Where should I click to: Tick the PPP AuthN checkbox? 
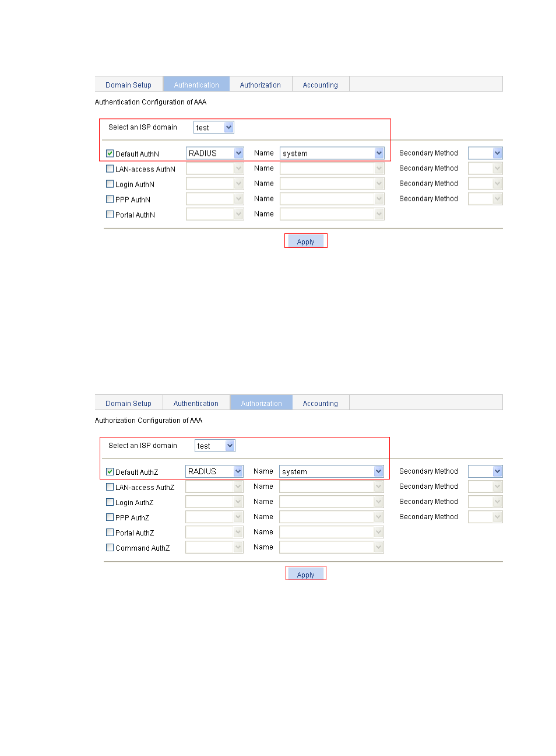click(x=110, y=199)
